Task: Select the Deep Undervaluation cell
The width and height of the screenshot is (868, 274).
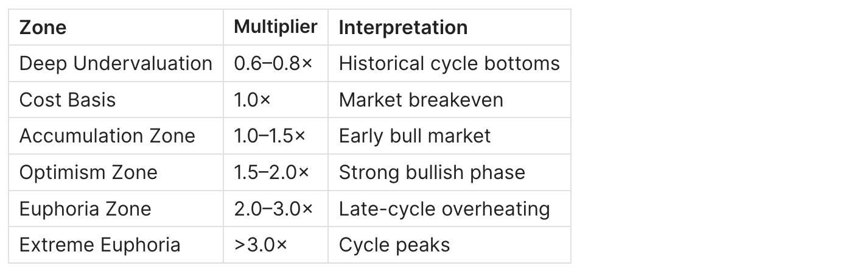Action: click(116, 63)
